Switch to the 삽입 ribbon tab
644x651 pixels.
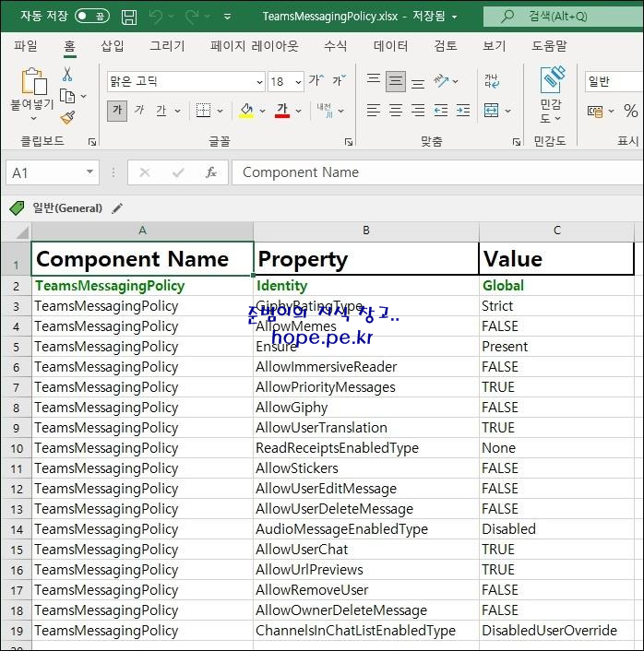tap(113, 45)
